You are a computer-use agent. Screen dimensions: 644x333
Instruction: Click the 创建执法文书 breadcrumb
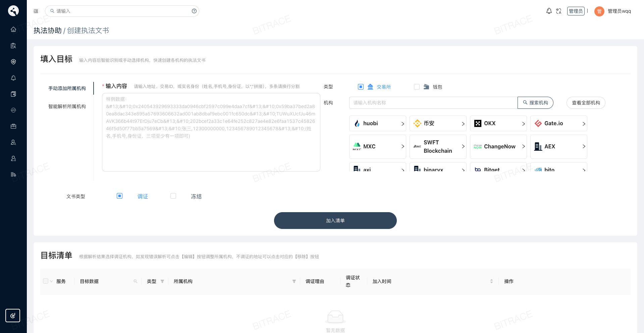(88, 31)
